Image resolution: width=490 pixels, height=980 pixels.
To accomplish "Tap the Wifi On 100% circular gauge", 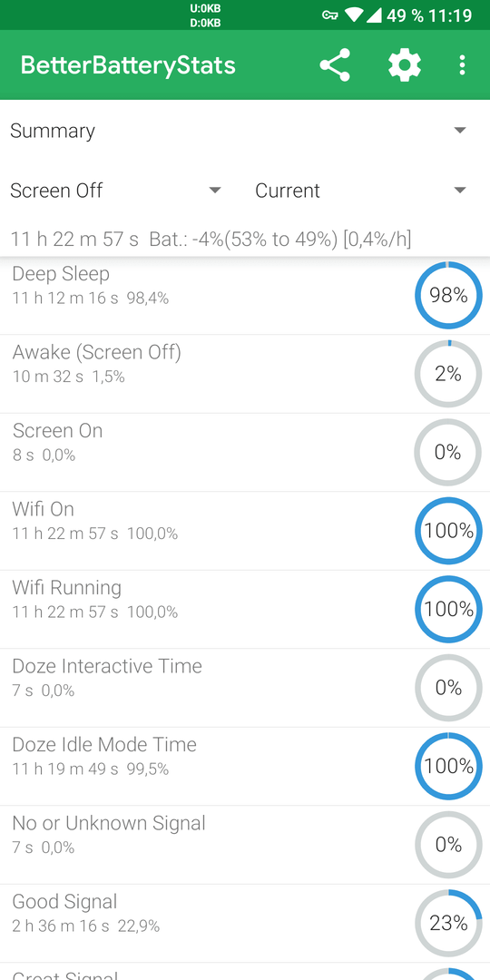I will point(448,531).
